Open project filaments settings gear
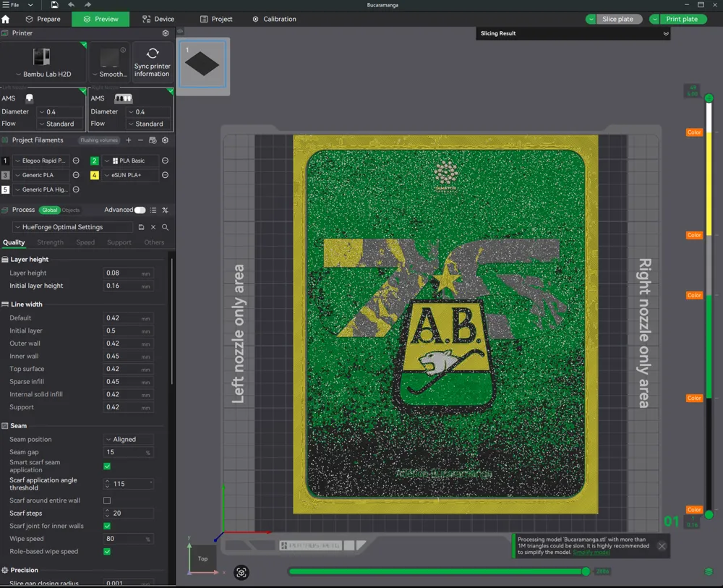Viewport: 723px width, 588px height. tap(165, 140)
